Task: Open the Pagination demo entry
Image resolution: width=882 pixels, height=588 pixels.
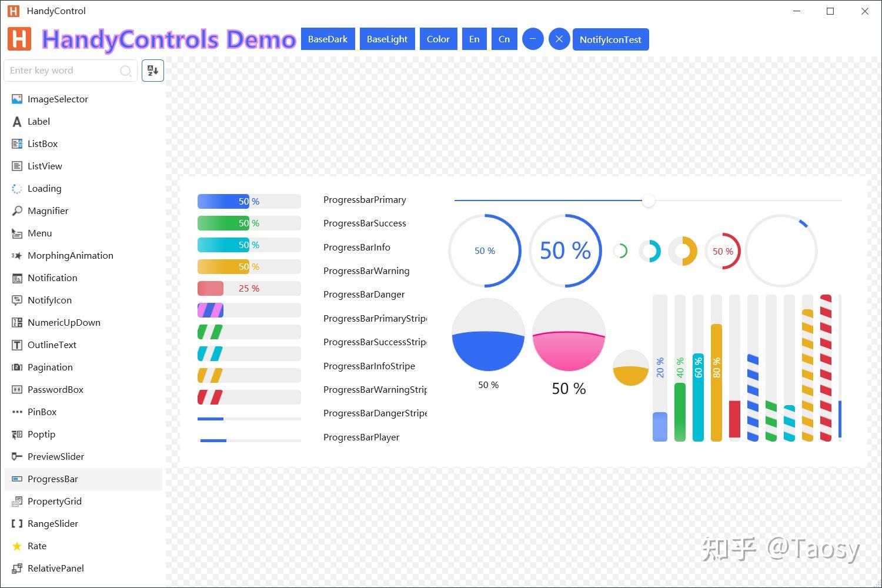Action: tap(83, 367)
